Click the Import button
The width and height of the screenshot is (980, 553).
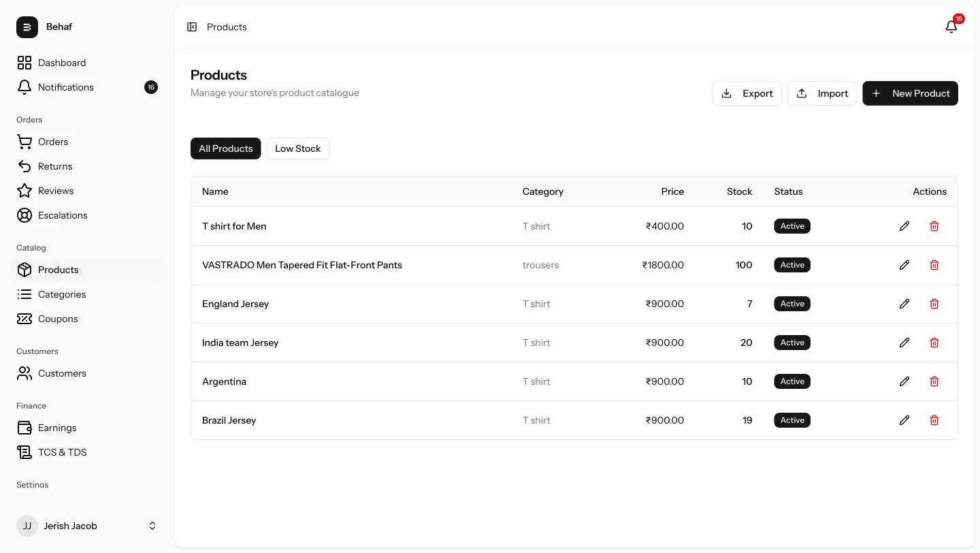pyautogui.click(x=822, y=93)
